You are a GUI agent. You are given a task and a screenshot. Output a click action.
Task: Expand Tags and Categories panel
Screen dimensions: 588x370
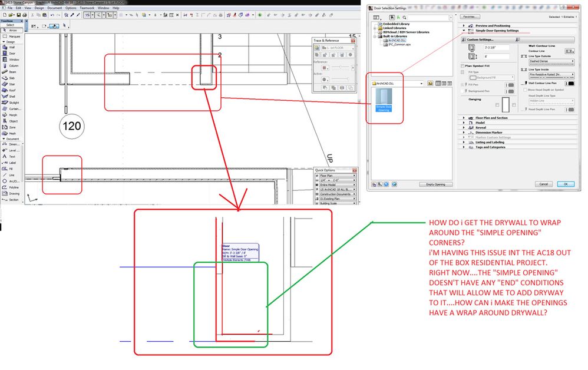pyautogui.click(x=464, y=147)
